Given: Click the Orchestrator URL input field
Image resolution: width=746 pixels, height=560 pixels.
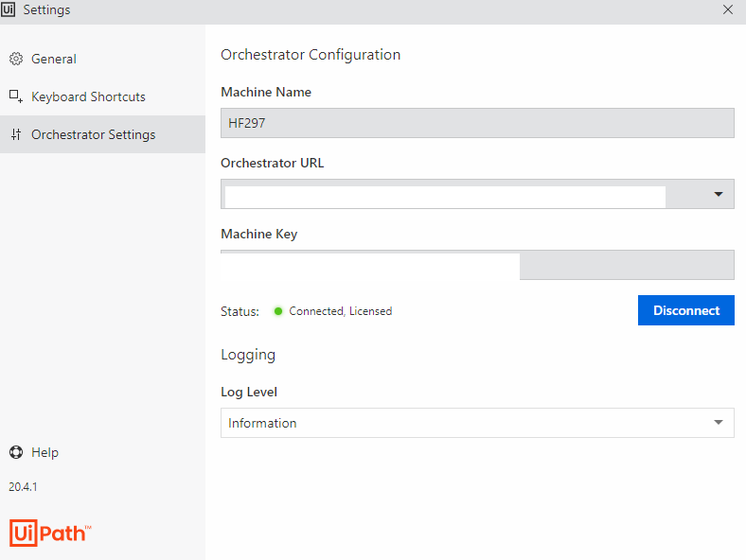Looking at the screenshot, I should click(x=477, y=194).
